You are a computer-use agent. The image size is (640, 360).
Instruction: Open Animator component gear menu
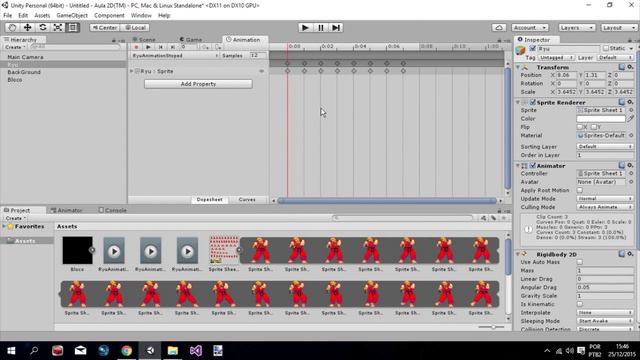[x=631, y=166]
